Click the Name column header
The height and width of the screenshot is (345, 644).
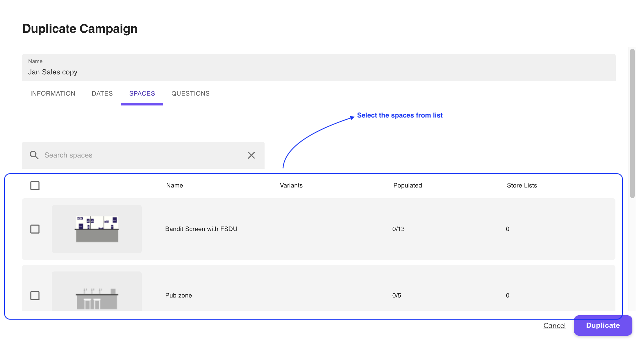pyautogui.click(x=174, y=186)
